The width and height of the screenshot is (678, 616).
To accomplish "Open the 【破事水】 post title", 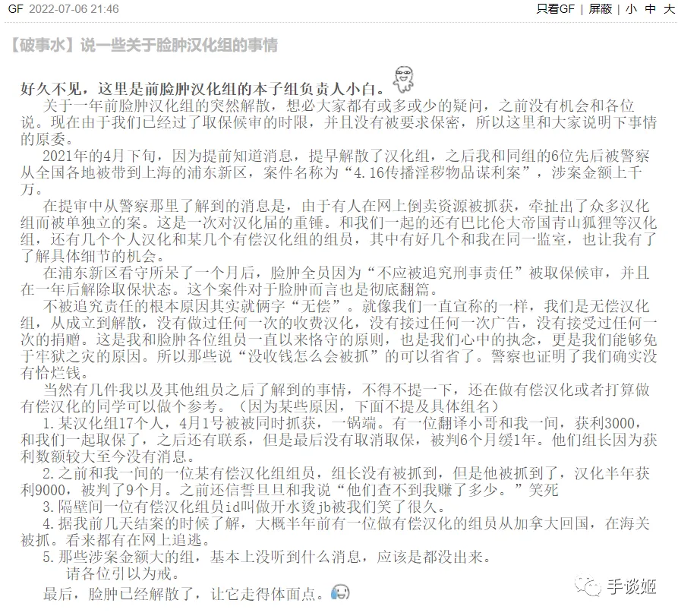I will (143, 45).
